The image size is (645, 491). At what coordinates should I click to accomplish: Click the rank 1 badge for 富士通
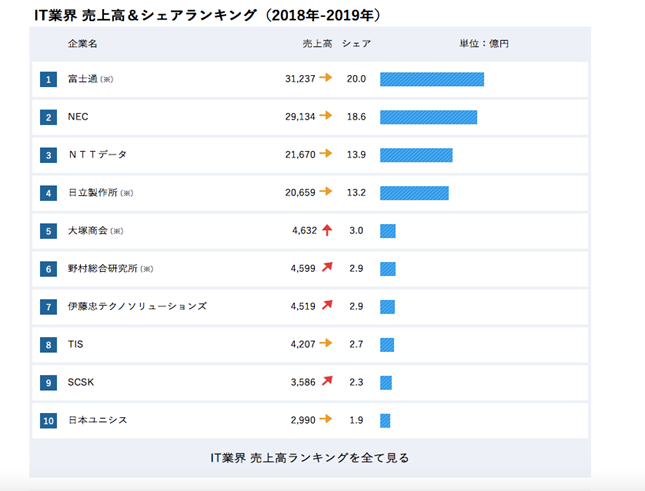coord(48,79)
